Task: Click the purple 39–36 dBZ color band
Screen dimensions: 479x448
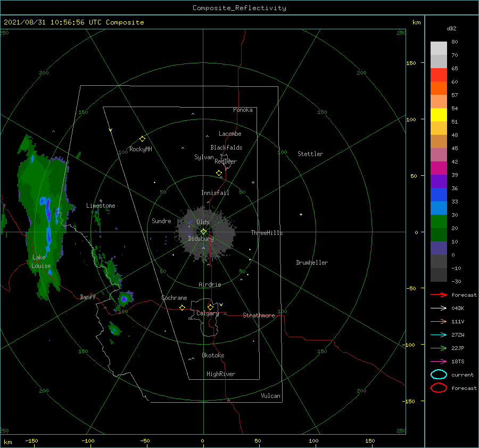Action: pyautogui.click(x=439, y=182)
